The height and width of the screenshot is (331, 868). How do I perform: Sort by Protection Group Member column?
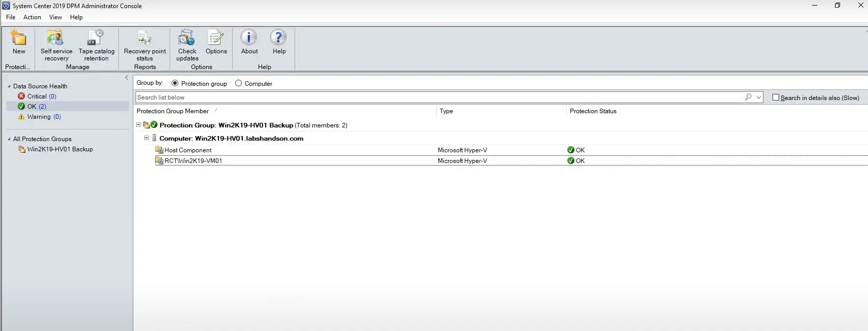173,111
